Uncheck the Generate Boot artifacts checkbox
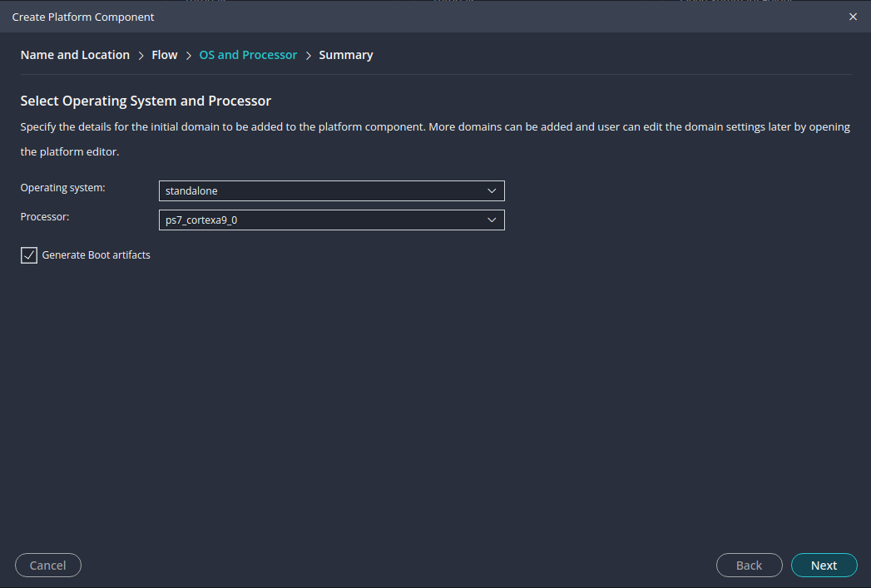Screen dimensions: 871x588 (x=29, y=255)
